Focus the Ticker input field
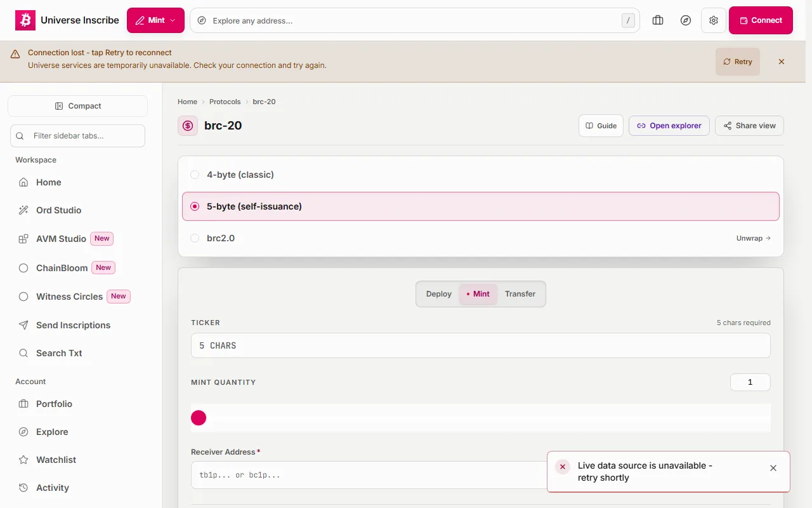This screenshot has height=508, width=812. tap(481, 345)
